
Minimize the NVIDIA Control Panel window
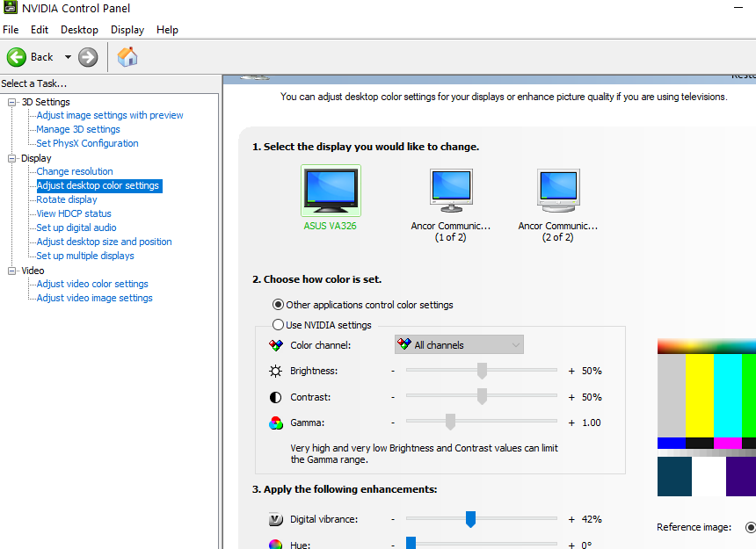click(x=738, y=8)
